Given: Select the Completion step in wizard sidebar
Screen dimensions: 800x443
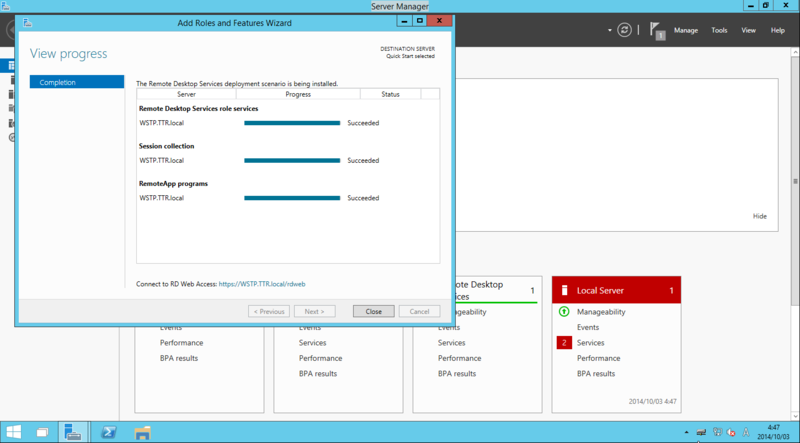Looking at the screenshot, I should click(x=77, y=82).
